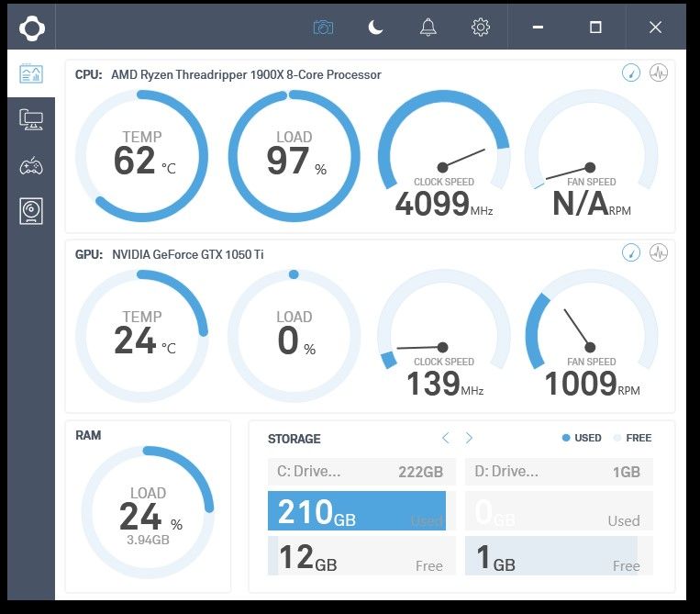Click the CPU TEMP 62 °C gauge
Viewport: 700px width, 614px height.
[142, 156]
